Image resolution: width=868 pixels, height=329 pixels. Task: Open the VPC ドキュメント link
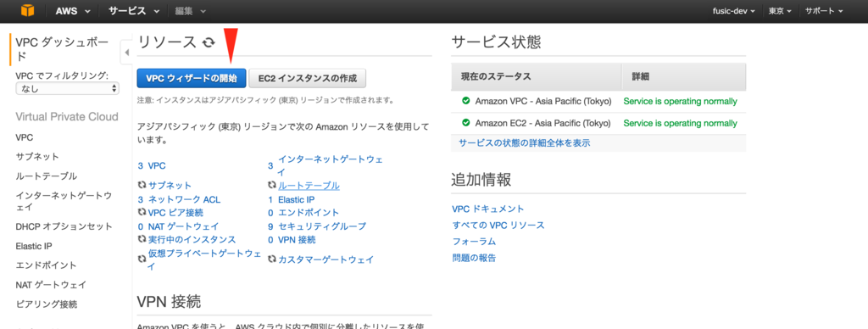[487, 209]
